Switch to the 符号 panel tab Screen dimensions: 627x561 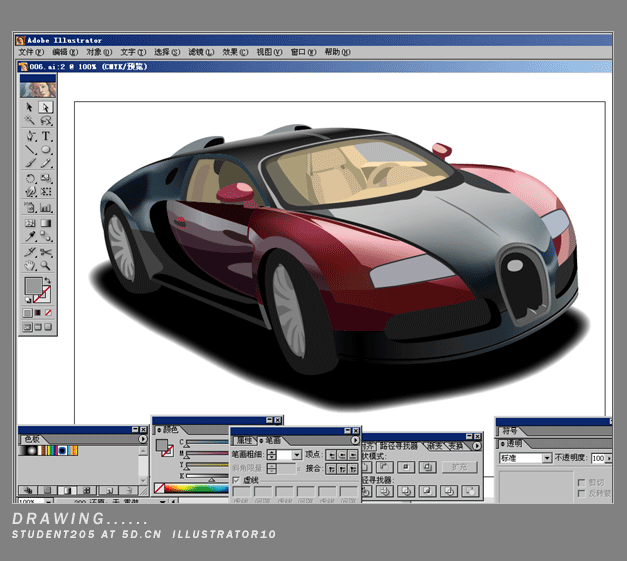coord(510,431)
